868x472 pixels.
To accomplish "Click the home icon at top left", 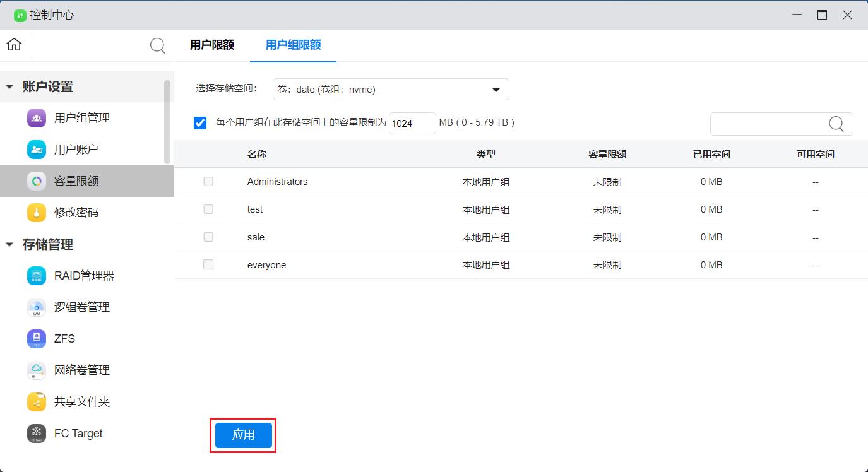I will [x=13, y=45].
